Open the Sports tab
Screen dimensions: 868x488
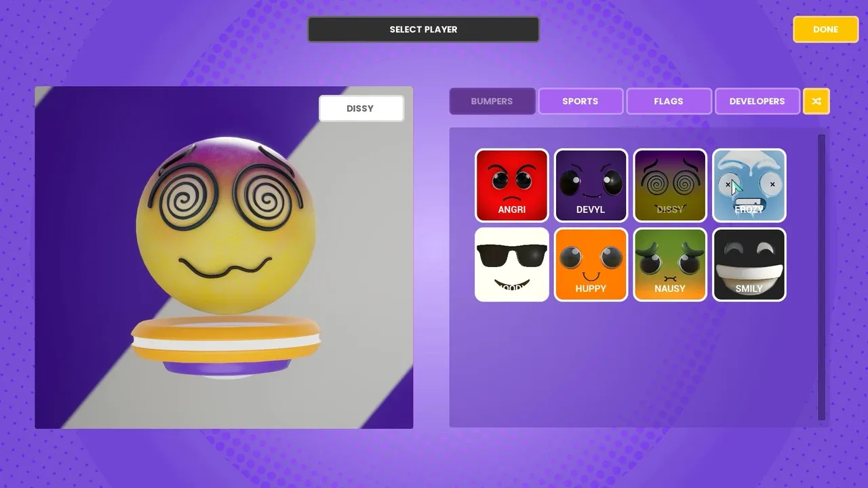click(580, 102)
